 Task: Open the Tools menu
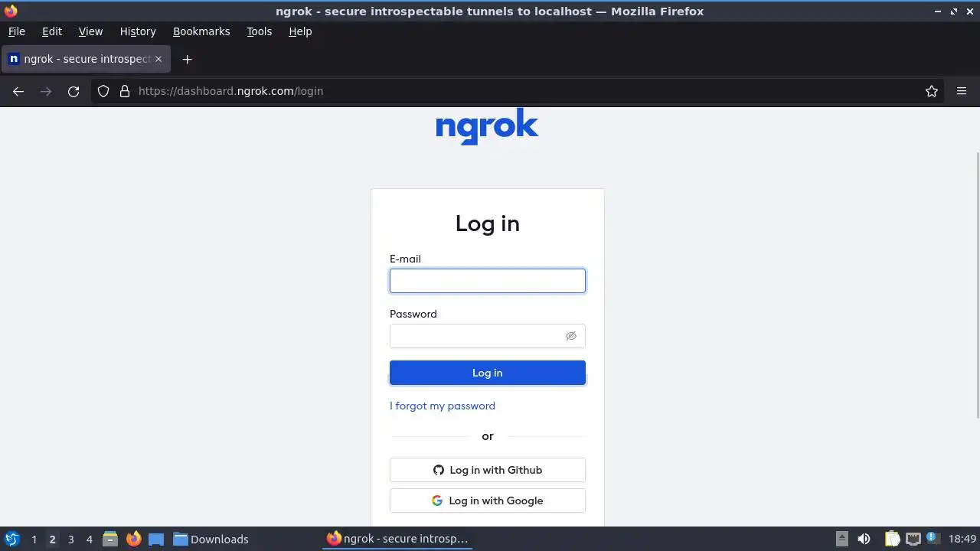(x=260, y=31)
